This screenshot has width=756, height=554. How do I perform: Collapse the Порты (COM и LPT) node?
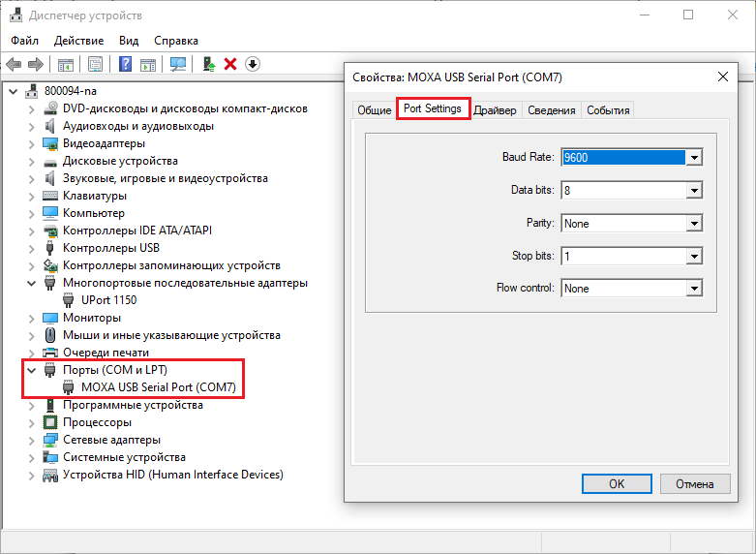(x=32, y=370)
